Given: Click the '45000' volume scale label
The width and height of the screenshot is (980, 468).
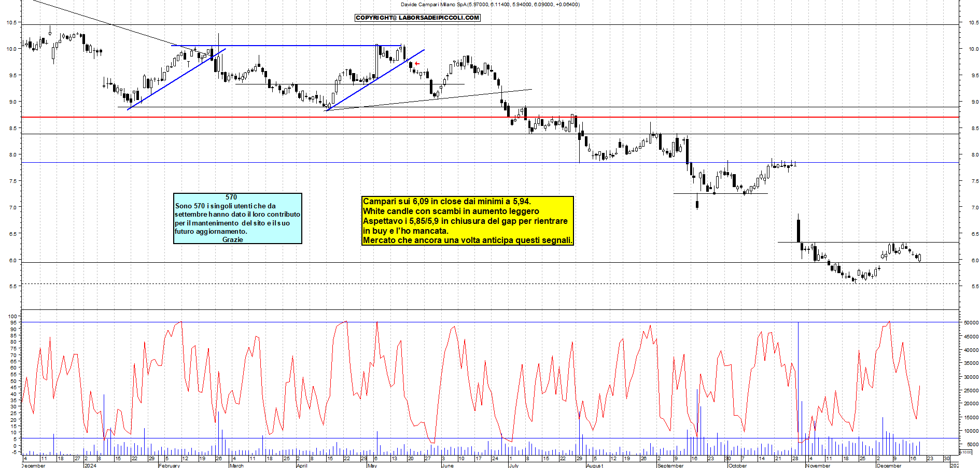Looking at the screenshot, I should point(971,336).
